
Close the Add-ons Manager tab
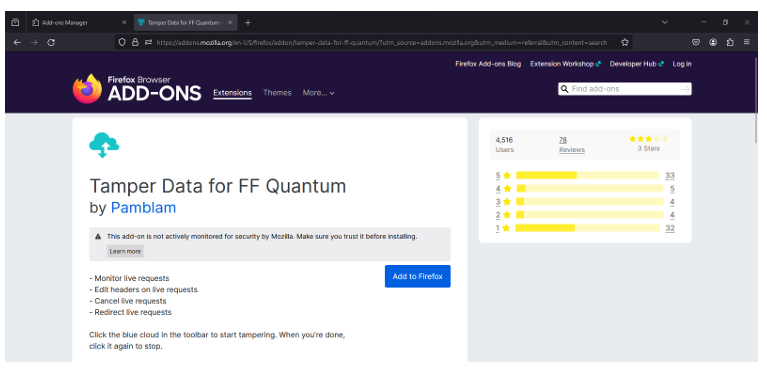pos(124,22)
